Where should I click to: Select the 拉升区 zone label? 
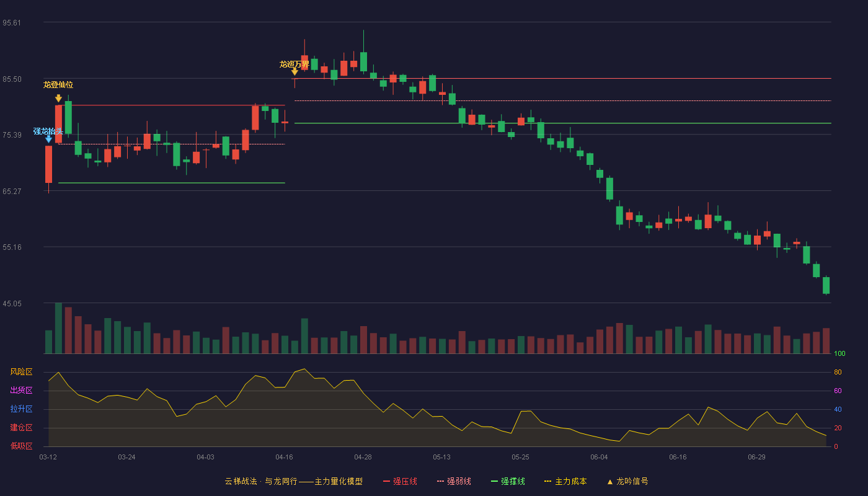[x=21, y=409]
